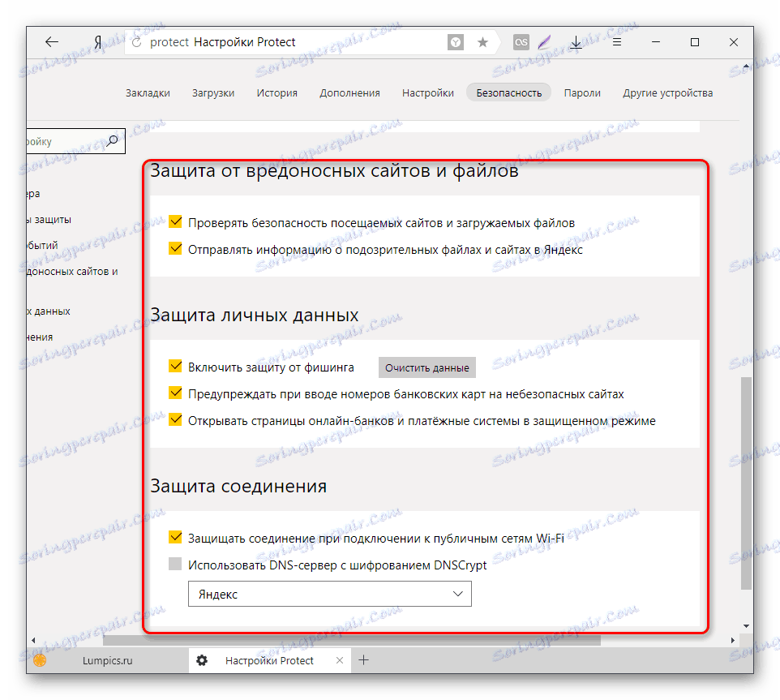Click heading 'Защита от вредоносных сайтов и файлов'

click(334, 170)
